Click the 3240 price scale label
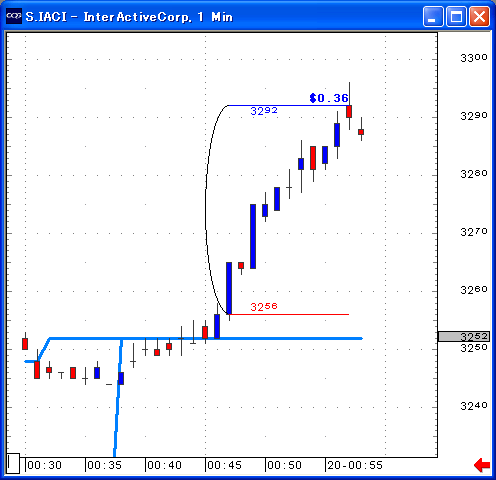This screenshot has height=480, width=496. click(474, 406)
